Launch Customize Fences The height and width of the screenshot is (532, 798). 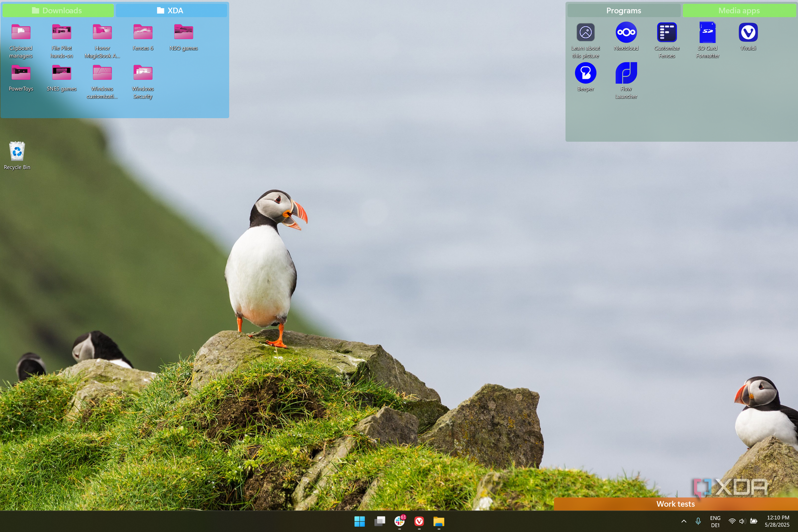click(x=666, y=33)
